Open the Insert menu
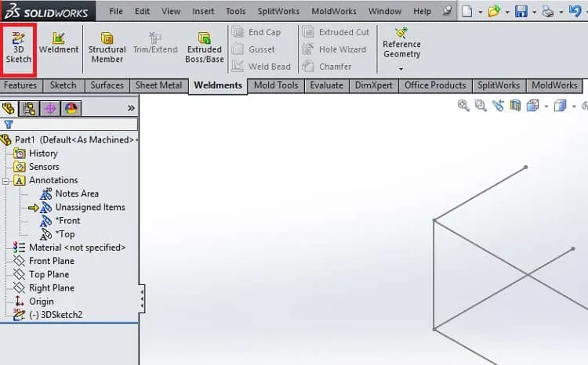This screenshot has height=365, width=588. (x=203, y=11)
